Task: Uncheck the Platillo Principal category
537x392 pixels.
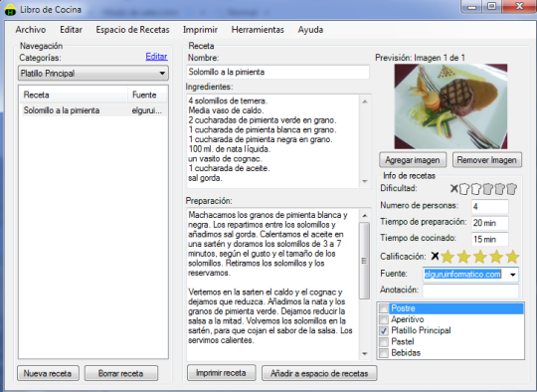Action: pyautogui.click(x=384, y=330)
